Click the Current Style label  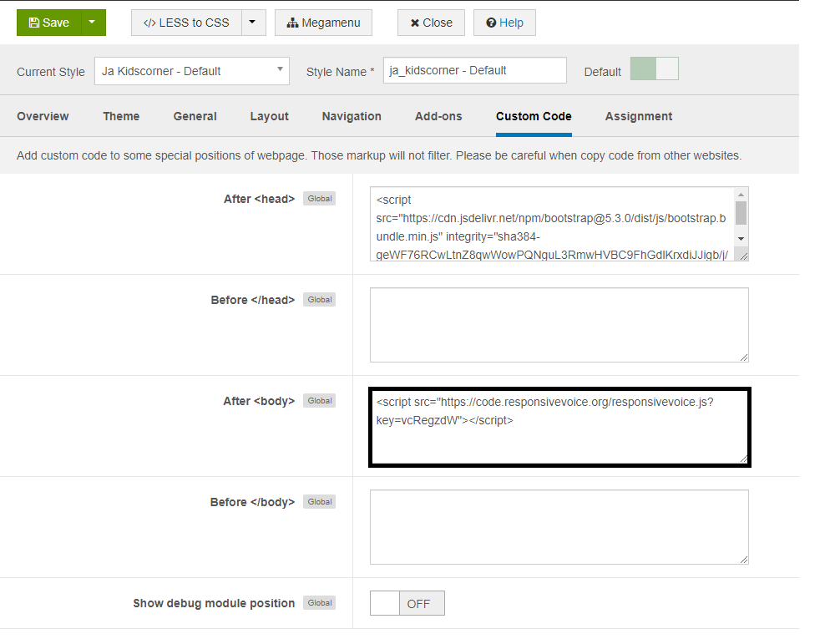pos(51,72)
